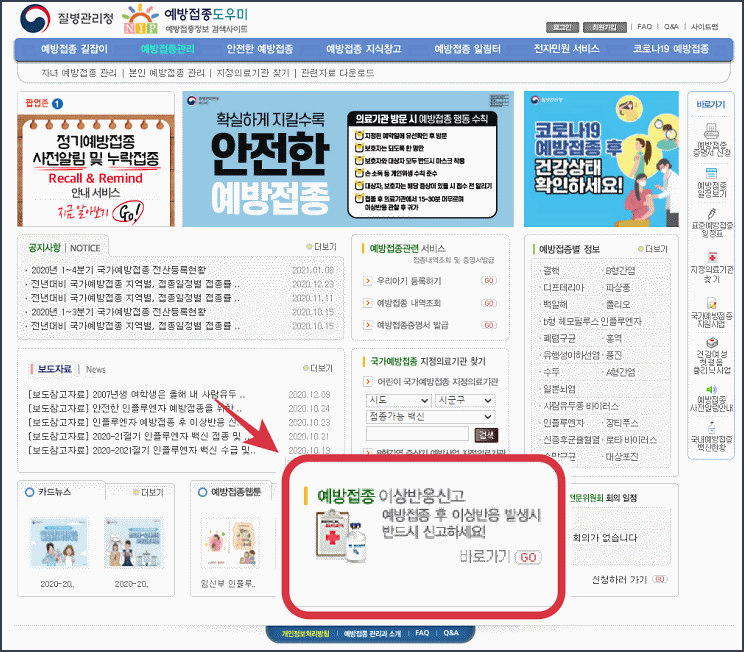Open second 카드뉴스 thumbnail
Image resolution: width=744 pixels, height=652 pixels.
coord(133,542)
